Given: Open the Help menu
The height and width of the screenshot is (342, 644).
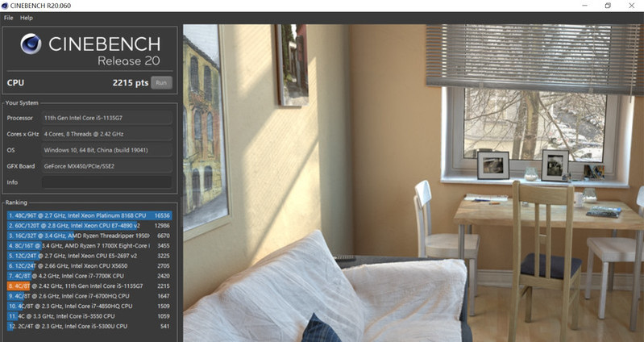Looking at the screenshot, I should point(27,18).
